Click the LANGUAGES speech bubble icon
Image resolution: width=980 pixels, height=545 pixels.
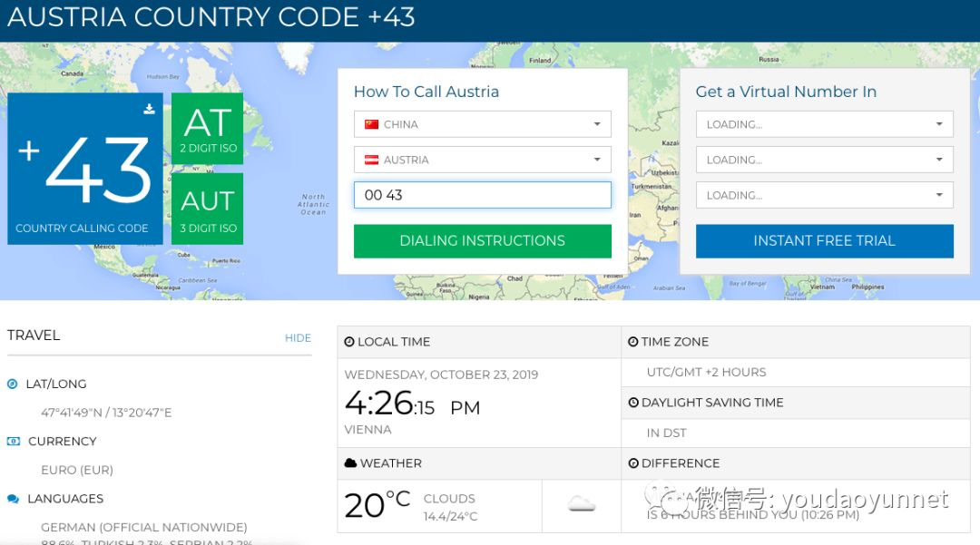[13, 498]
